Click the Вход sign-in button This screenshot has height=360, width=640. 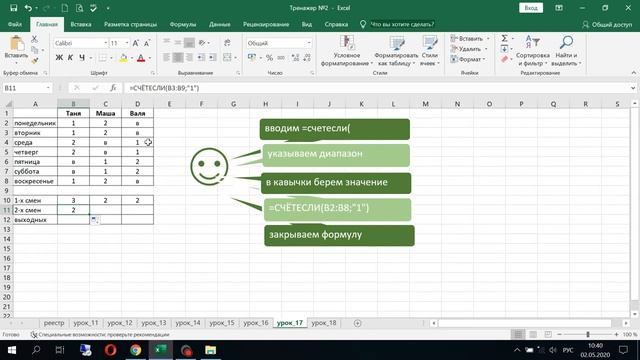coord(531,8)
